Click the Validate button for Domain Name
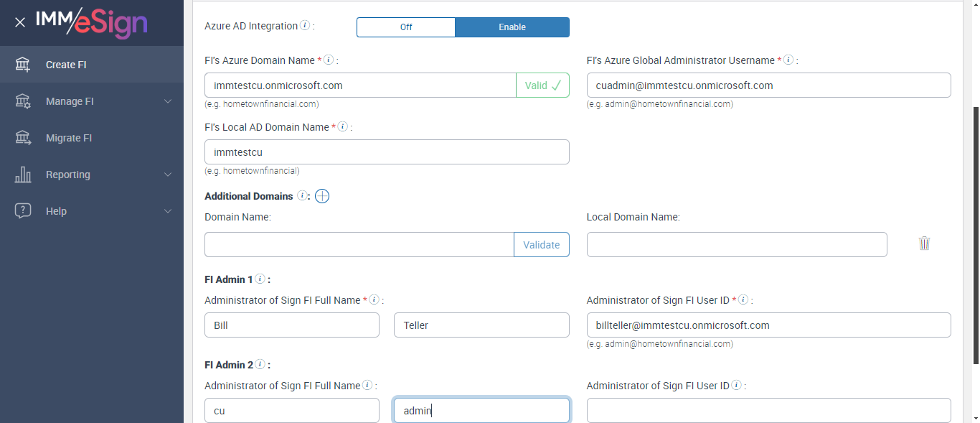980x423 pixels. (542, 245)
